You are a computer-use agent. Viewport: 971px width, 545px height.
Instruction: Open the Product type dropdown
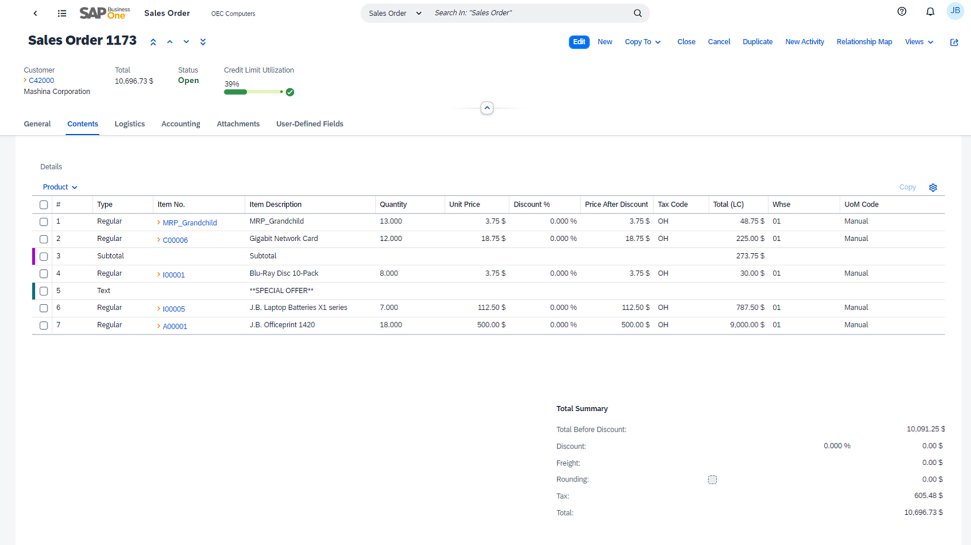(x=60, y=187)
